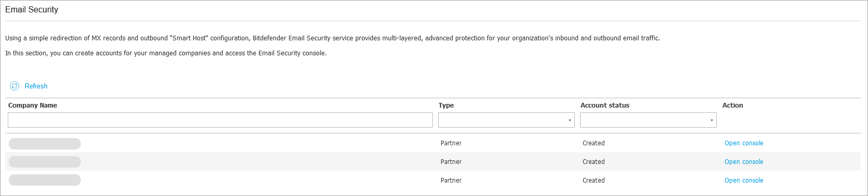Select the Created status in first row
The width and height of the screenshot is (868, 196).
point(594,143)
